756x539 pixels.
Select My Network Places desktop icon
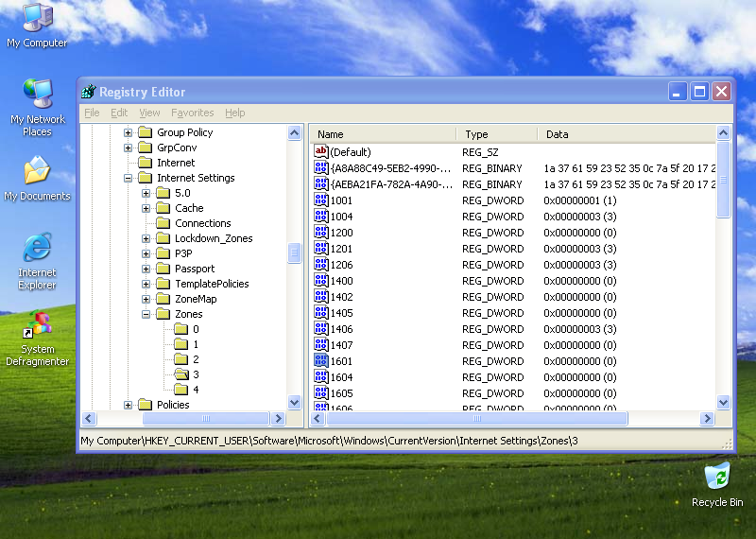coord(37,107)
